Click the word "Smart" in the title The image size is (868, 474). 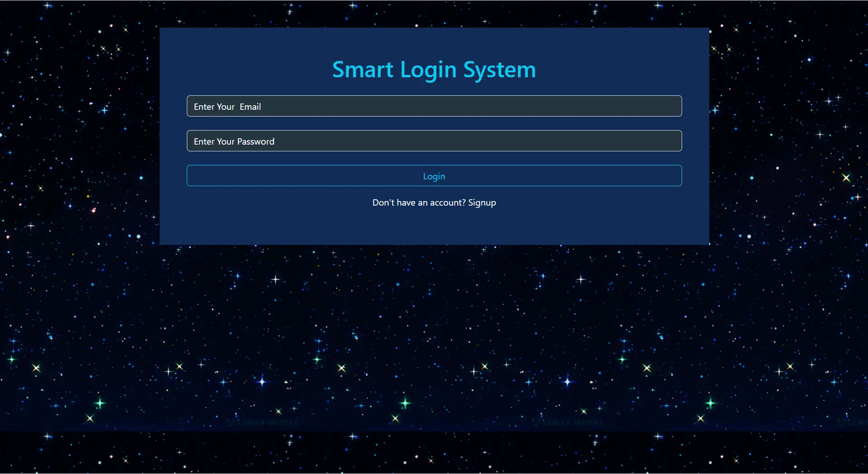[x=363, y=70]
